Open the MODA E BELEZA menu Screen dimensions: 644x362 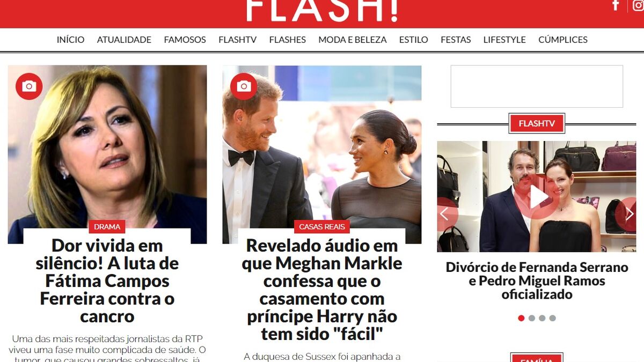(353, 40)
